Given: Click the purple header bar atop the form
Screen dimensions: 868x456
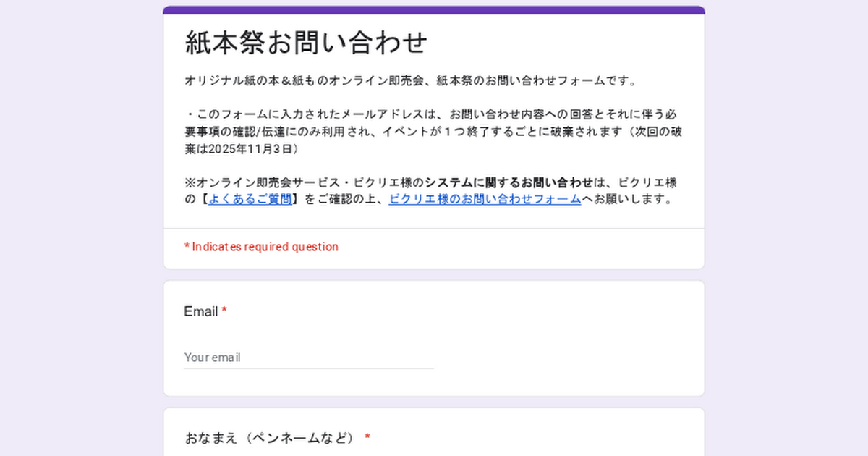Looking at the screenshot, I should pyautogui.click(x=434, y=10).
